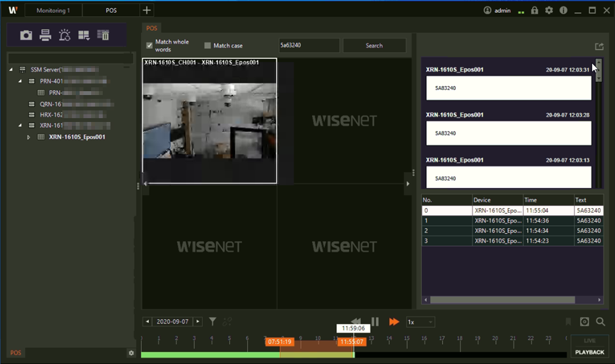615x364 pixels.
Task: Click the lock screen icon
Action: [x=534, y=10]
